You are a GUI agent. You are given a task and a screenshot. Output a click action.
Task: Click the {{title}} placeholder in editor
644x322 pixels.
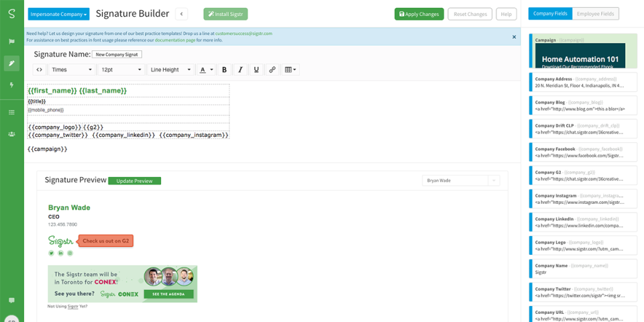coord(36,101)
